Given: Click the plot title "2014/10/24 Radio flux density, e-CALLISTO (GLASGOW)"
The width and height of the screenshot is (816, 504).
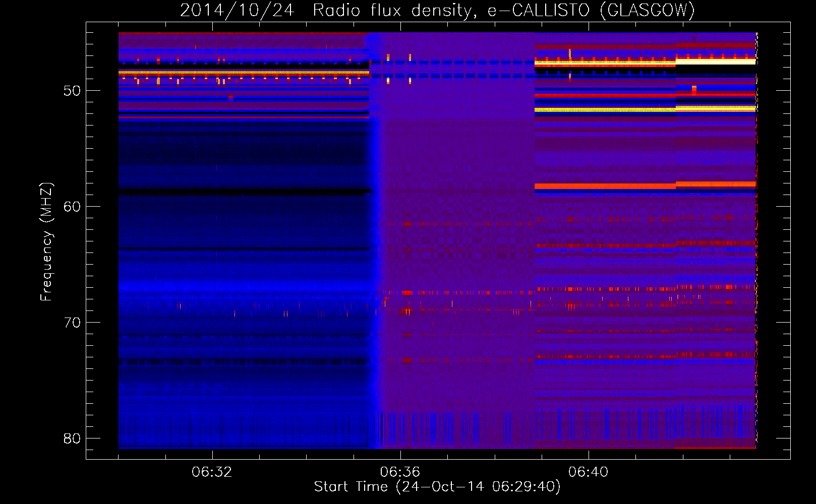Looking at the screenshot, I should (x=437, y=11).
